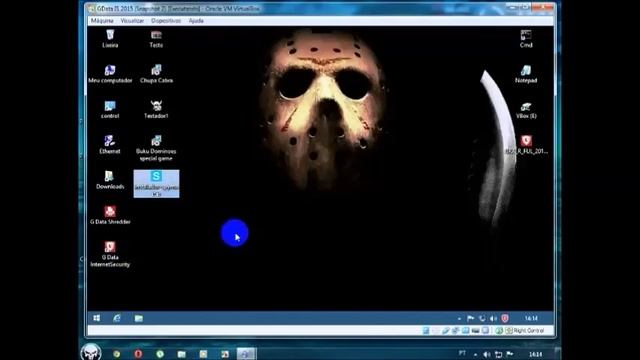The height and width of the screenshot is (360, 640).
Task: Launch the Testador1 skull icon
Action: coord(156,109)
